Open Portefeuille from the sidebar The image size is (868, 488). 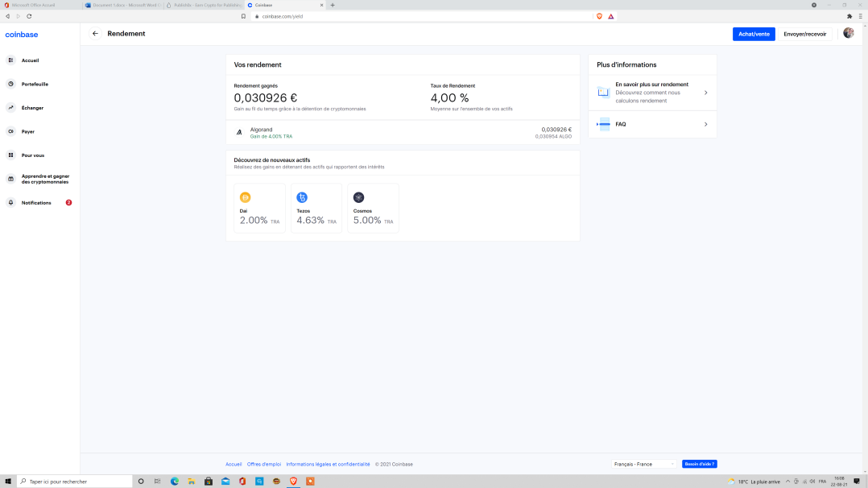(x=10, y=84)
